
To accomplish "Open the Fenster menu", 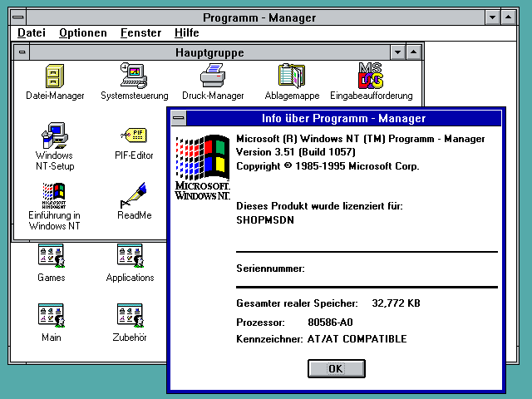I will coord(140,32).
